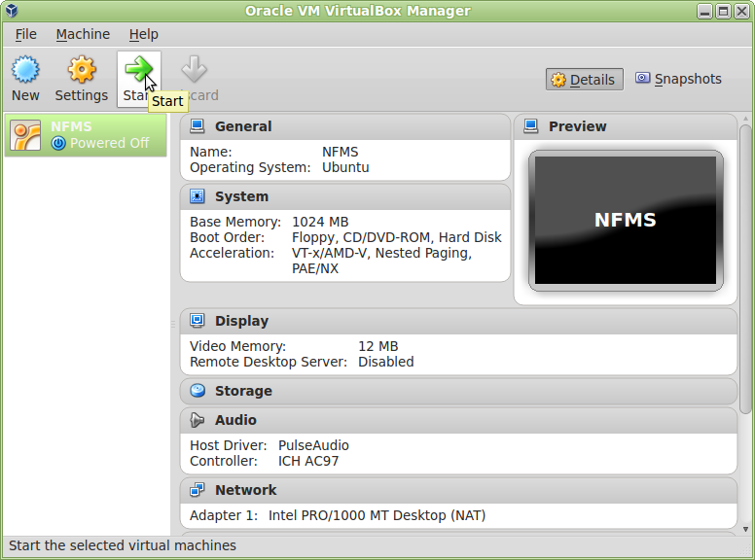Viewport: 755px width, 560px height.
Task: Start the VM with the green arrow
Action: tap(139, 69)
